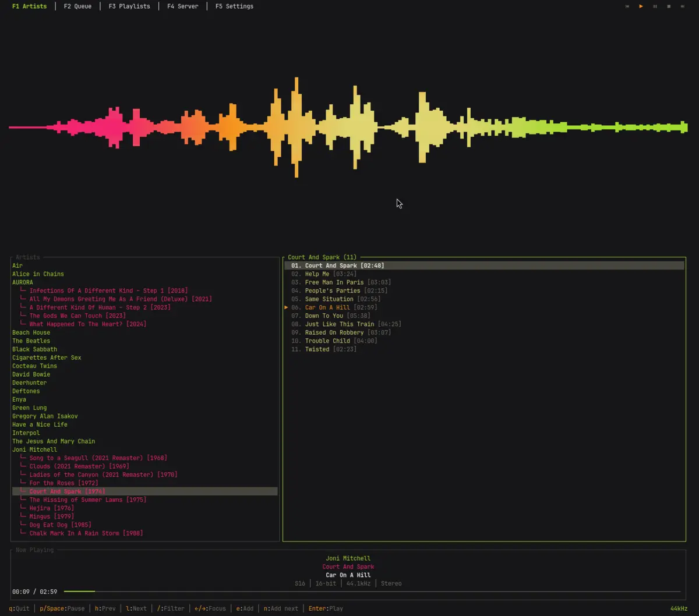Viewport: 699px width, 616px height.
Task: Click the p/Space Pause shortcut hint
Action: [62, 608]
